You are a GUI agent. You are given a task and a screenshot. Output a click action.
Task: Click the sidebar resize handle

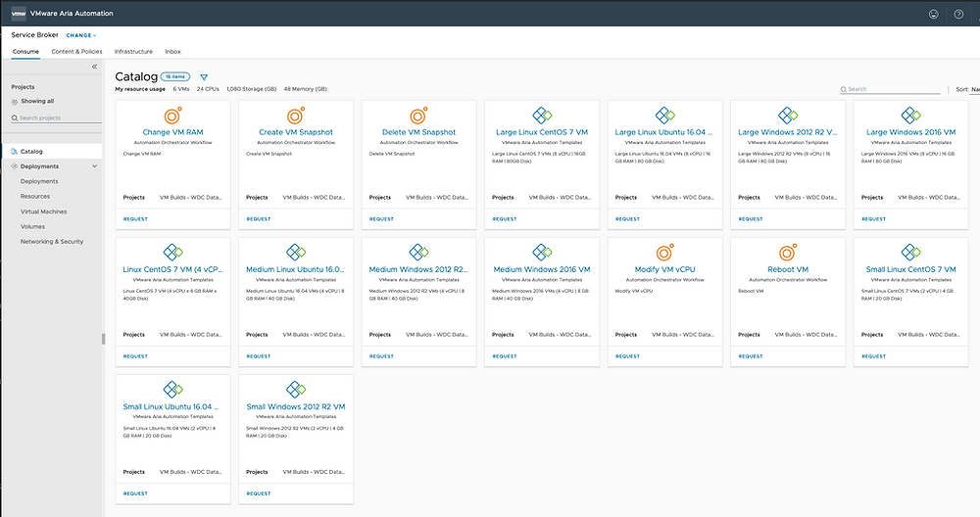[x=103, y=339]
